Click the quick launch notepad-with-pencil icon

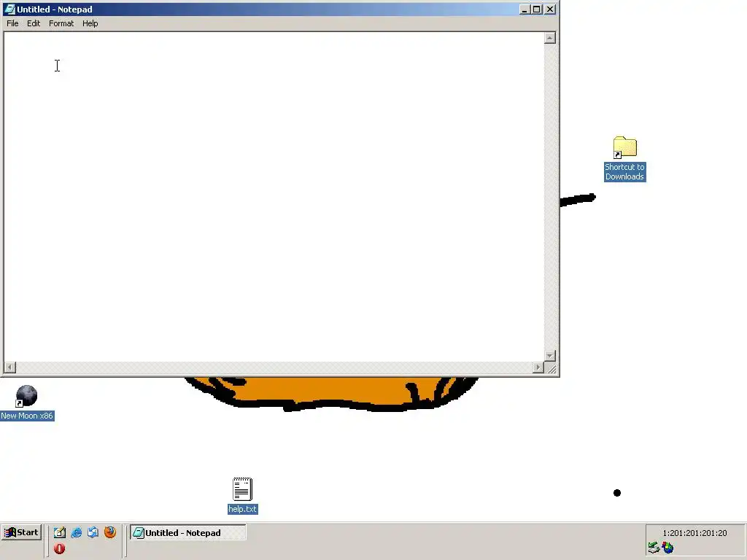tap(60, 532)
